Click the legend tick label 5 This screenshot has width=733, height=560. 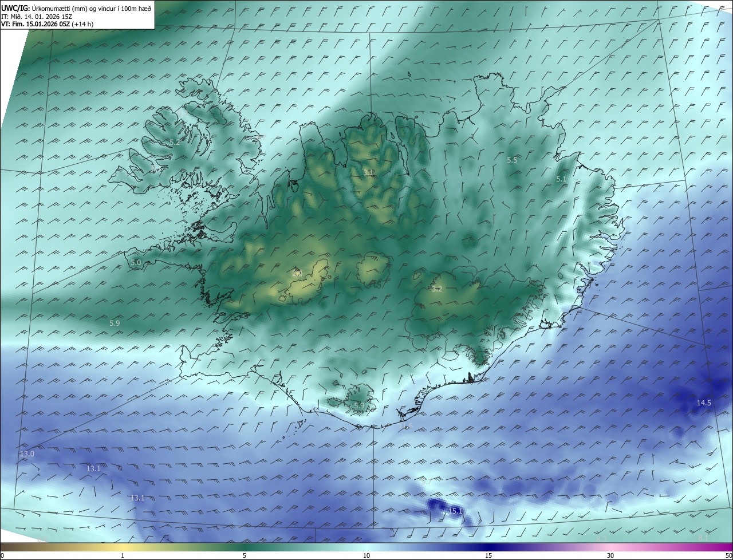tap(245, 555)
